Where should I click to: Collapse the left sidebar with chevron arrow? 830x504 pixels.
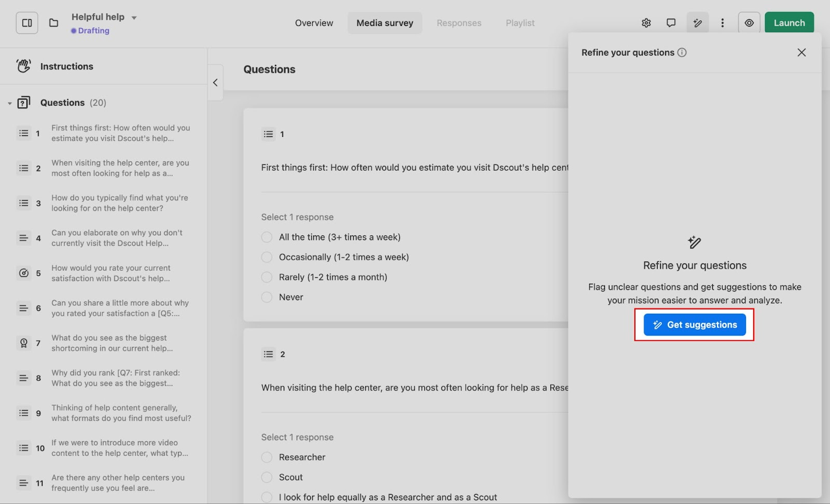click(x=215, y=82)
